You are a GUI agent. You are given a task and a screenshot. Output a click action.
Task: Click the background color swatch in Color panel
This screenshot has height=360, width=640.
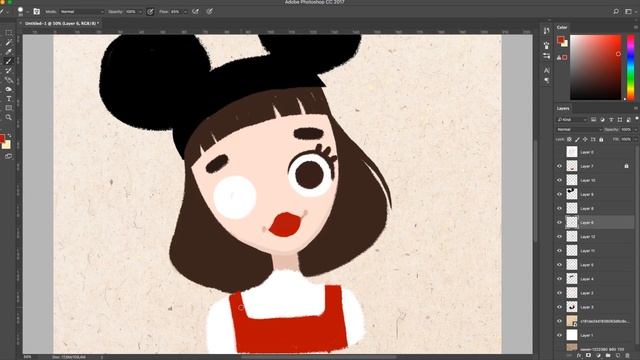(x=565, y=43)
